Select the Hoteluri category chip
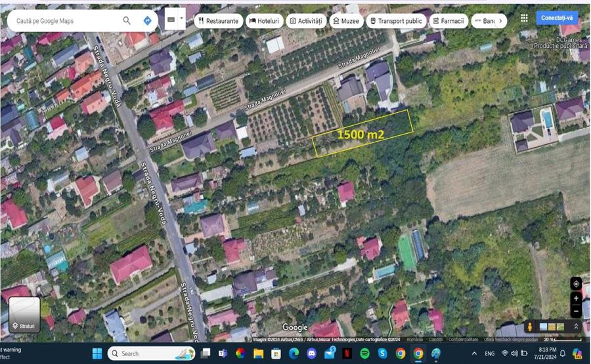The width and height of the screenshot is (591, 364). coord(264,21)
